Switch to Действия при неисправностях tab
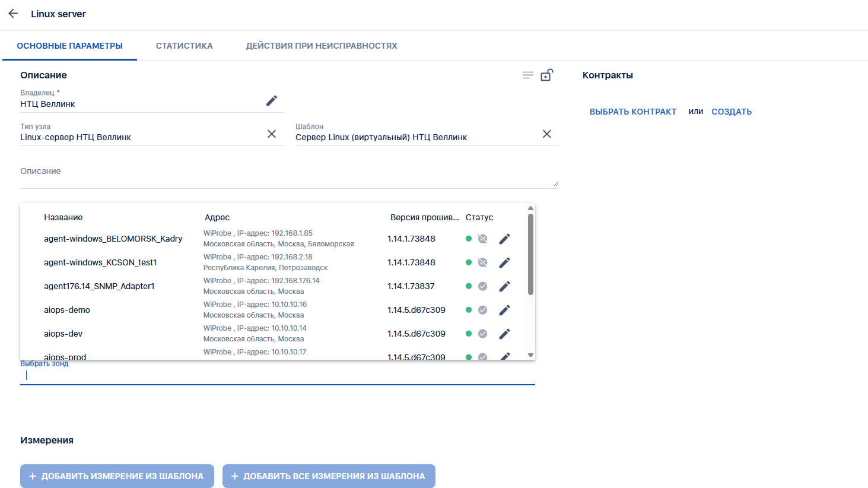The image size is (868, 488). [x=322, y=46]
